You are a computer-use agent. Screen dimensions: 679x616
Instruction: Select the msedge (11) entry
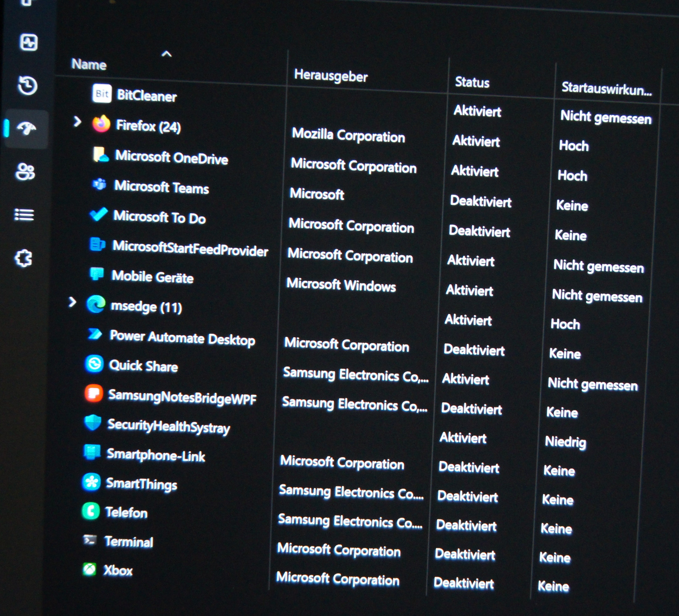(146, 307)
